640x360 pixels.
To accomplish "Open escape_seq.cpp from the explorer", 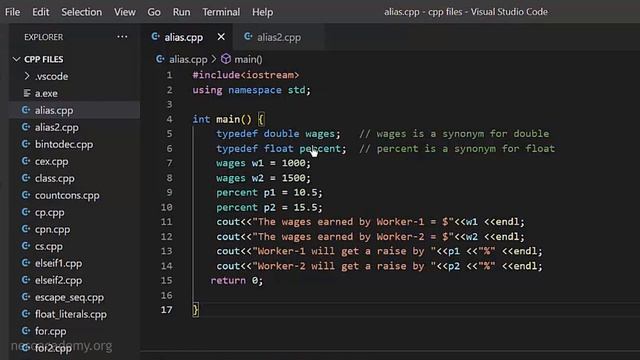I will [69, 298].
